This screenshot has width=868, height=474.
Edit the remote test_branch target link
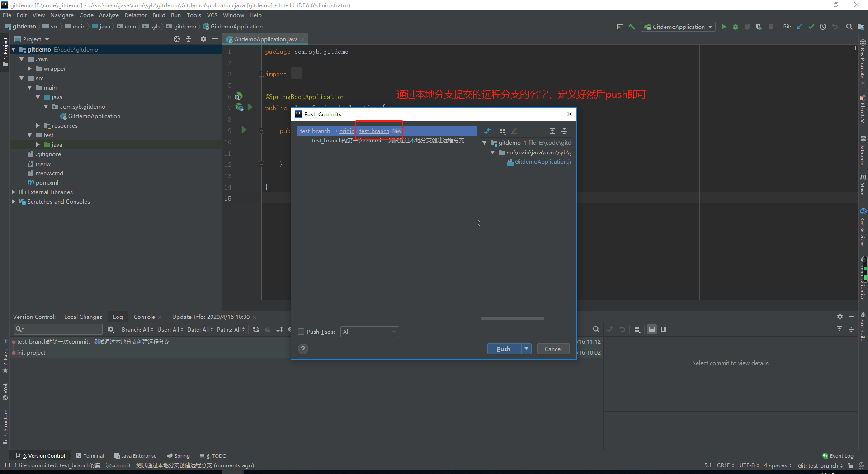374,131
